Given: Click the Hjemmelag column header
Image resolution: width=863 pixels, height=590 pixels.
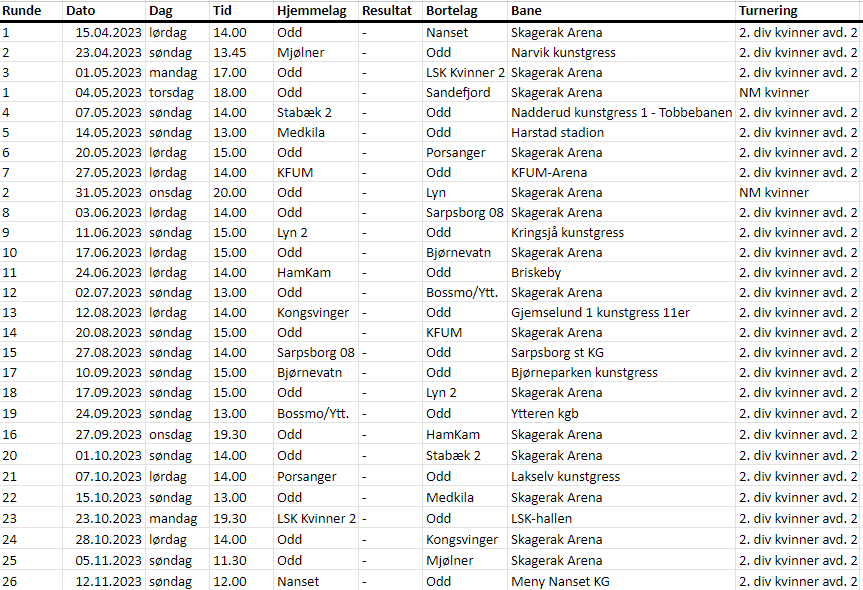Looking at the screenshot, I should click(x=312, y=11).
